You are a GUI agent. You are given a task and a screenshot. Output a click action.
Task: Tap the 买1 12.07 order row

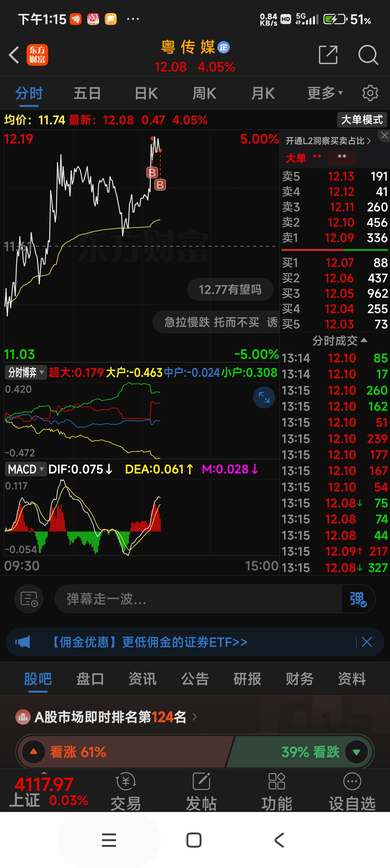(x=334, y=262)
